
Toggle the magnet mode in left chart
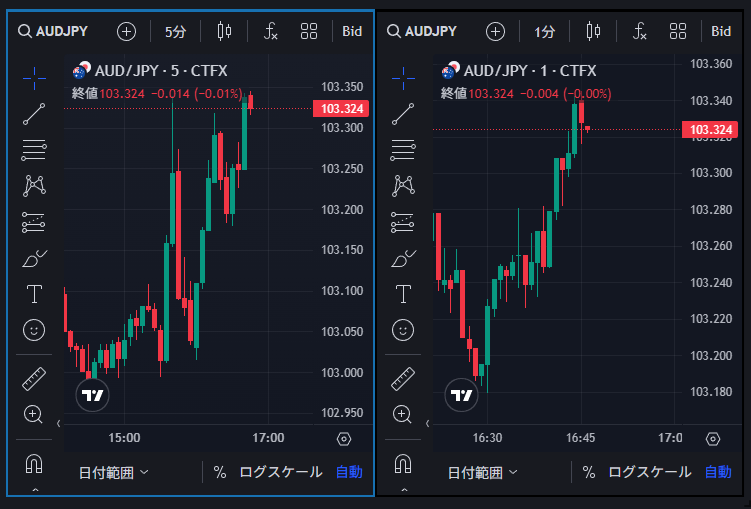(x=34, y=464)
